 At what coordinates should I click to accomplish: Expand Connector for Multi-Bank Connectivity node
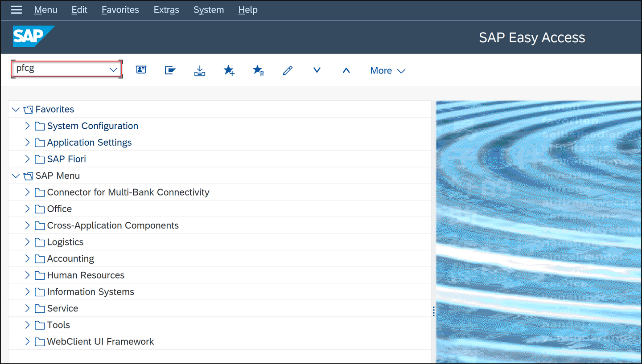click(x=27, y=192)
